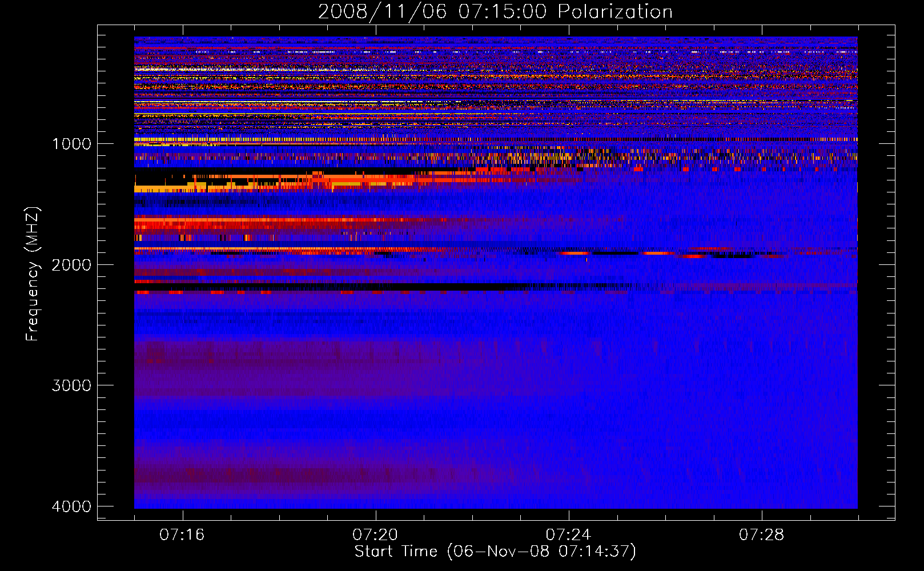Click the 2000 frequency tick label
This screenshot has height=571, width=924.
click(71, 265)
